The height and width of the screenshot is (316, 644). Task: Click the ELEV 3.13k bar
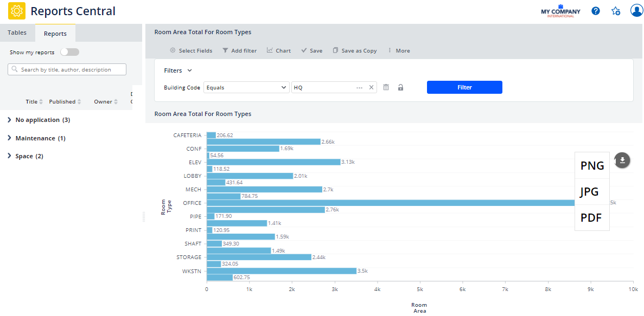tap(273, 162)
